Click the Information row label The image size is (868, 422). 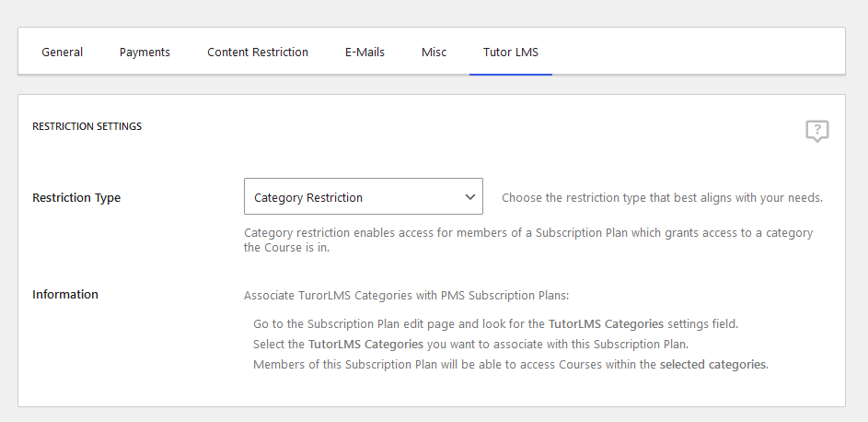coord(65,294)
